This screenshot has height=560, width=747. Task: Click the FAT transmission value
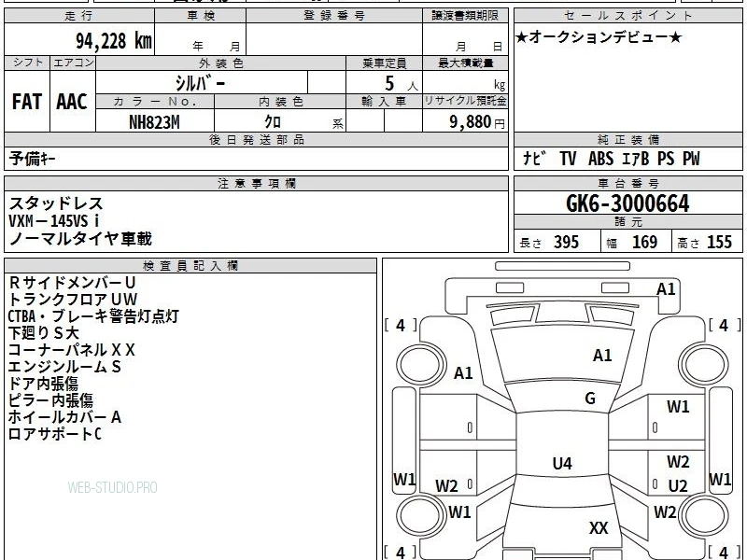coord(27,102)
